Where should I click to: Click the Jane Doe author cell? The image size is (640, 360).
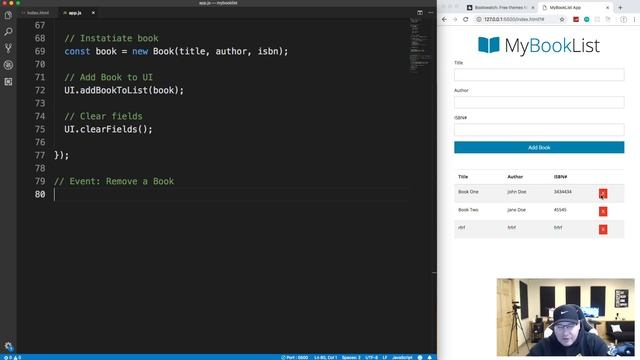pyautogui.click(x=516, y=210)
